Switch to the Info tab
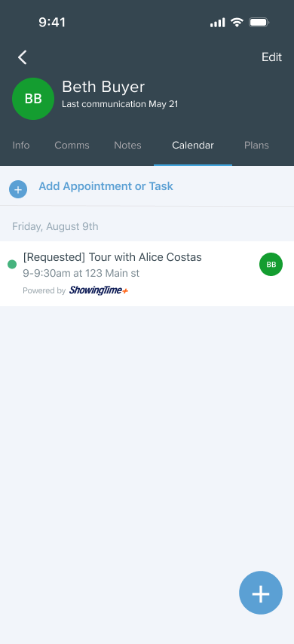Image resolution: width=294 pixels, height=644 pixels. click(x=21, y=145)
